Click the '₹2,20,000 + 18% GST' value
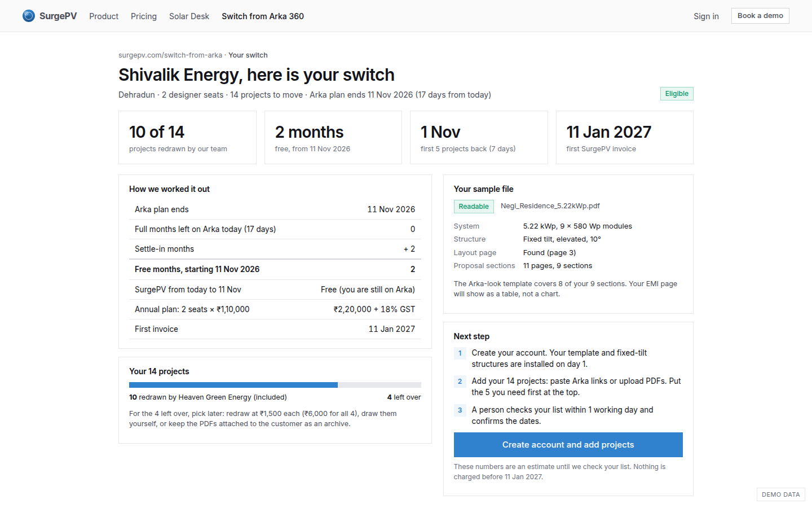This screenshot has width=812, height=508. click(x=374, y=309)
